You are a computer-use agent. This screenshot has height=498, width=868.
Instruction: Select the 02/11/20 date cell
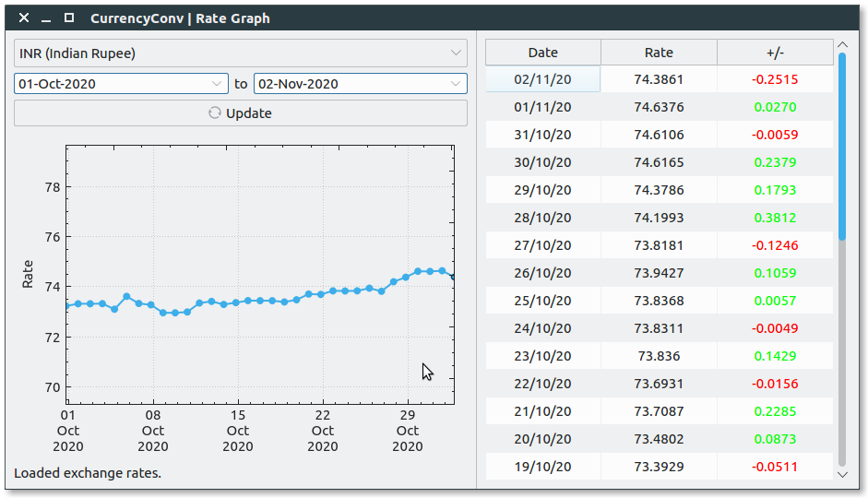click(x=542, y=79)
